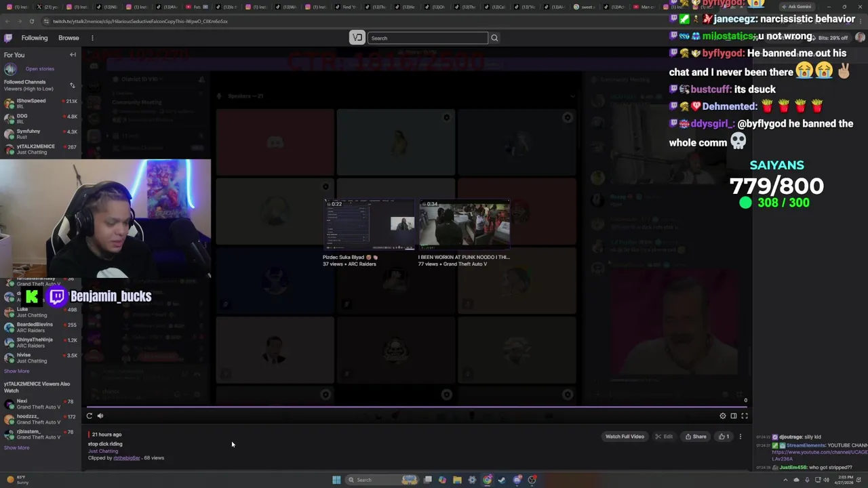Open Symfuhny channel in sidebar
The height and width of the screenshot is (488, 868).
pos(41,134)
